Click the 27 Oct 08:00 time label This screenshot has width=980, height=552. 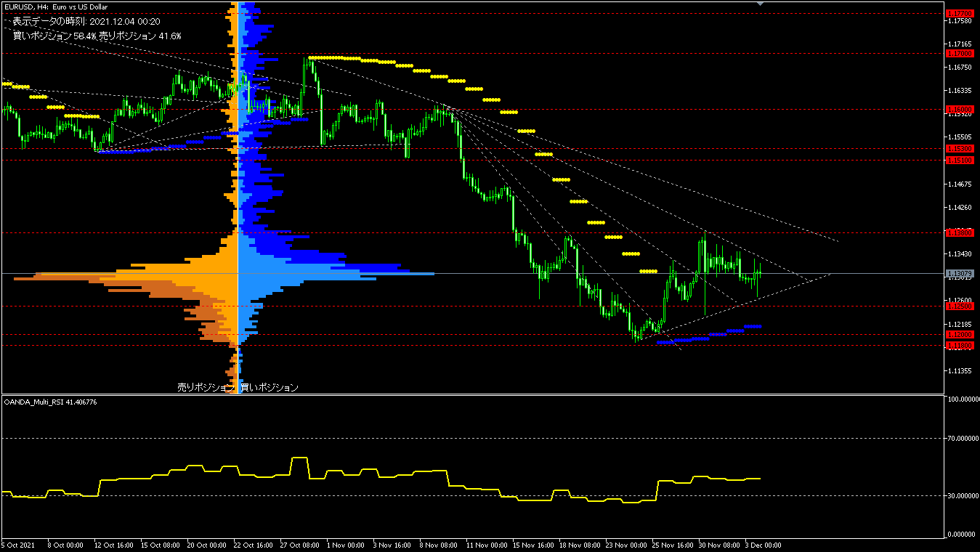[x=299, y=545]
